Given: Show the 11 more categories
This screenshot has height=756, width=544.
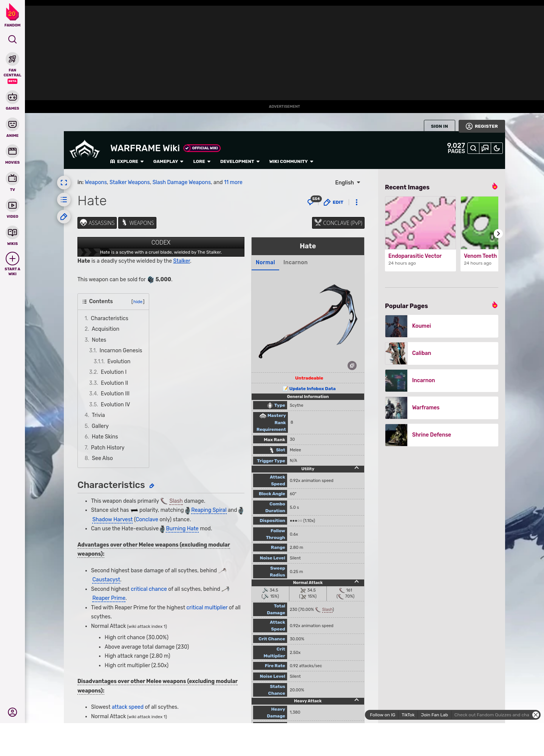Looking at the screenshot, I should (x=233, y=182).
